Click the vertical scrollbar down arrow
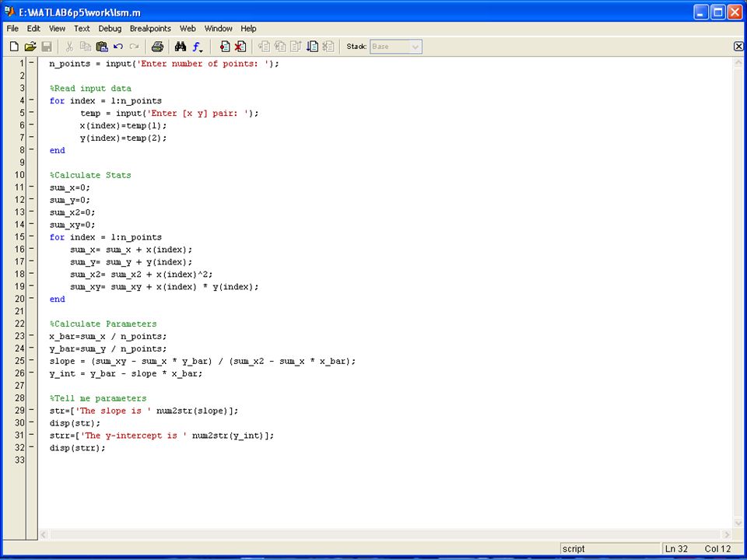 click(x=738, y=523)
